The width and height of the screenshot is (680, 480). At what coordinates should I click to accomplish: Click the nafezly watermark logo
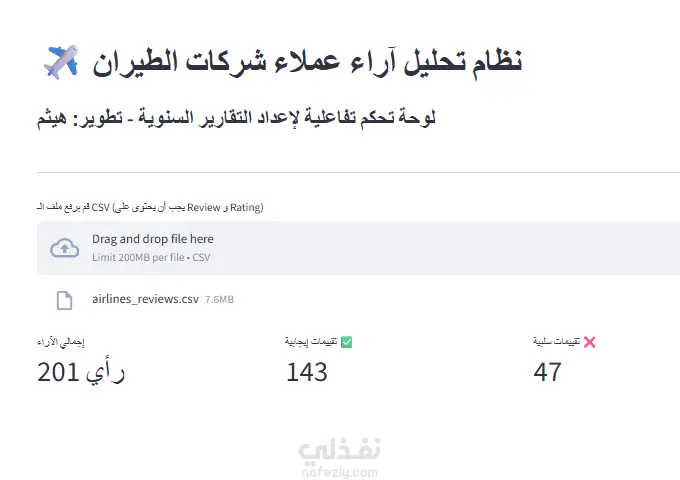click(340, 450)
